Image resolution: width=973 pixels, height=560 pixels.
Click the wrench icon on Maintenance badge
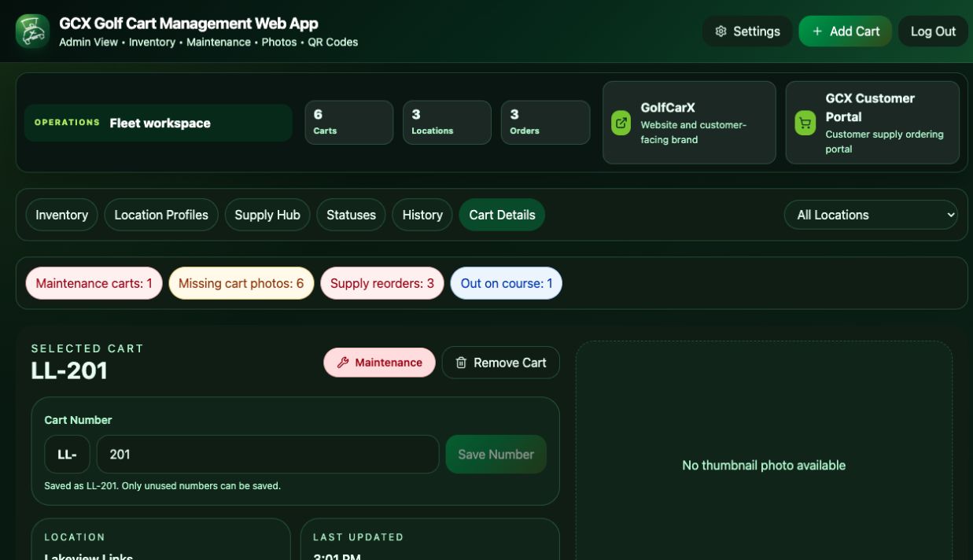(343, 363)
